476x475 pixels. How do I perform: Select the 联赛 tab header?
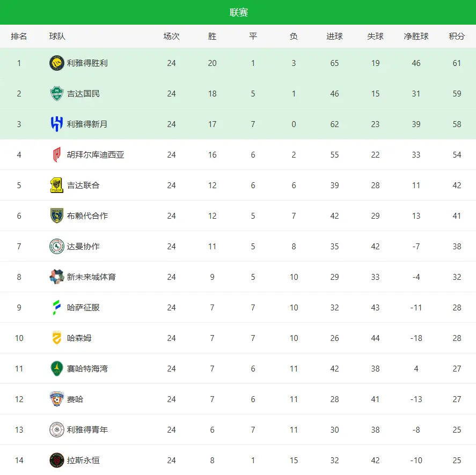(x=239, y=12)
